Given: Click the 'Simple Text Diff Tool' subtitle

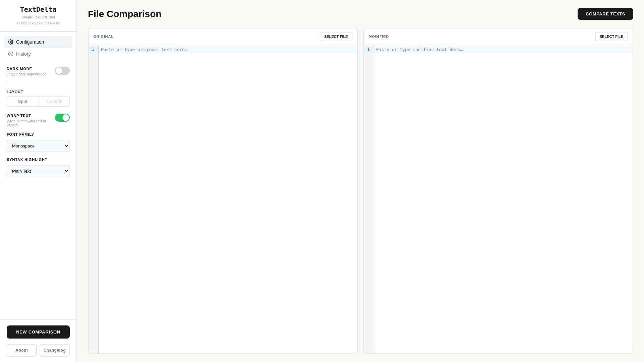Looking at the screenshot, I should [x=38, y=17].
